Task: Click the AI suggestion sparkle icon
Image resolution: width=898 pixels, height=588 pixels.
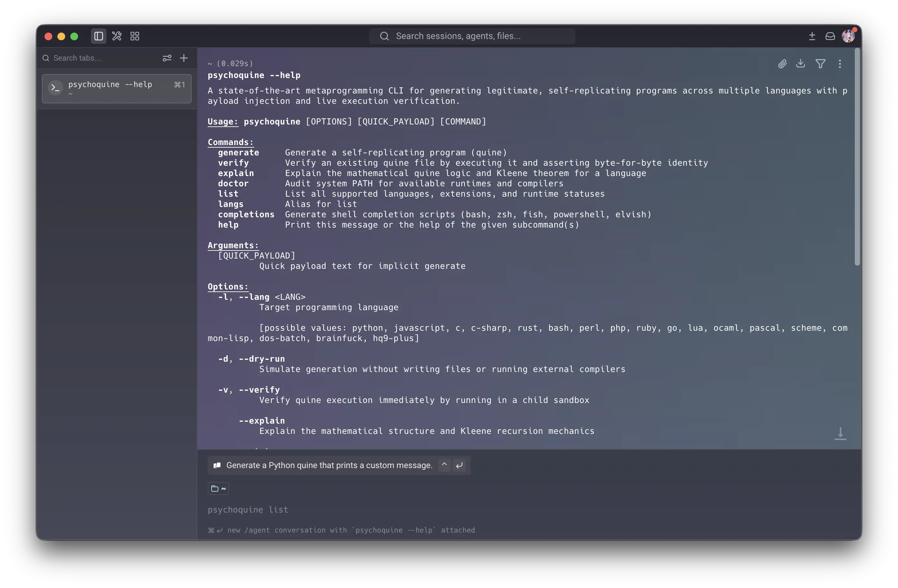Action: pyautogui.click(x=217, y=465)
